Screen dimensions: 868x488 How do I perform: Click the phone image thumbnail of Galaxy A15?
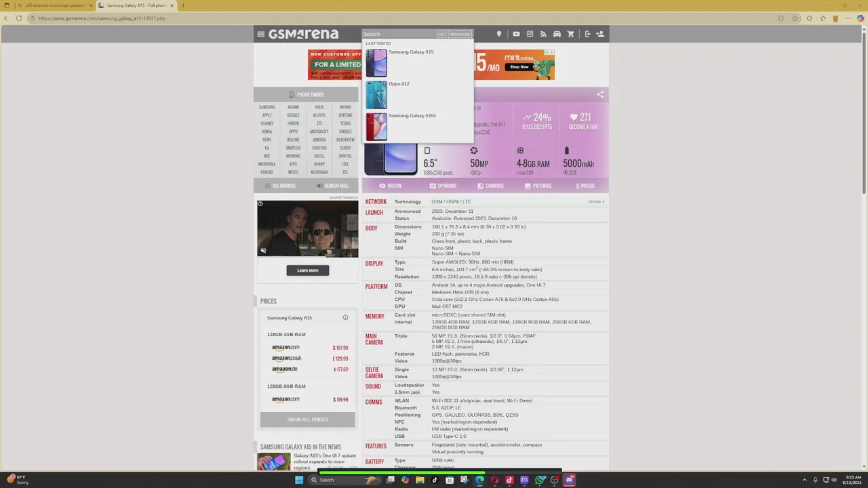(x=390, y=159)
